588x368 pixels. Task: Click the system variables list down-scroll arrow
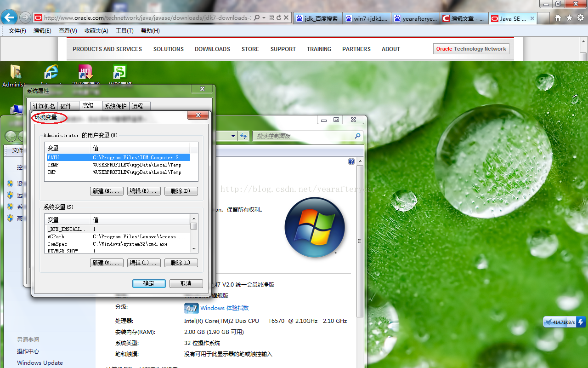(194, 248)
